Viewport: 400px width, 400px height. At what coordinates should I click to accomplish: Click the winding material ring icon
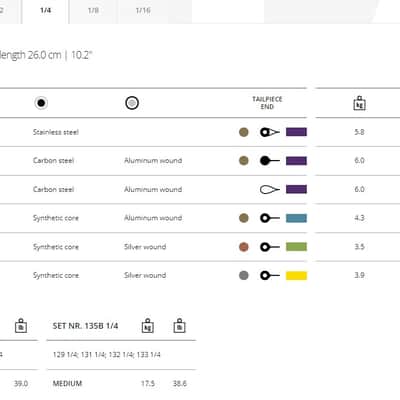pyautogui.click(x=132, y=103)
